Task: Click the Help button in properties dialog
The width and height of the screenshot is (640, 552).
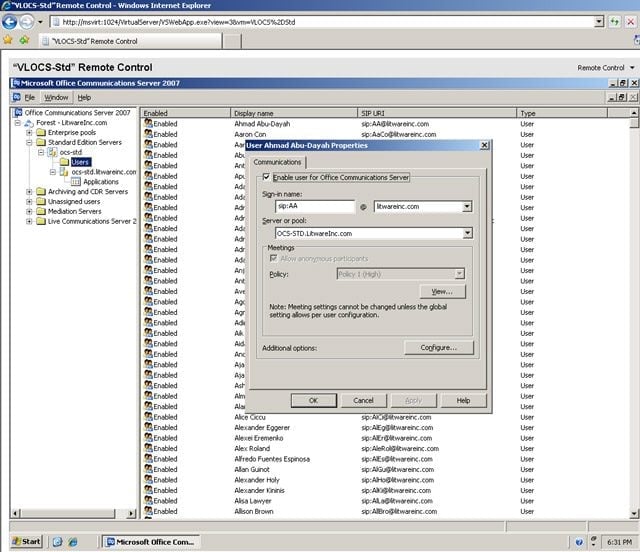Action: click(x=463, y=401)
